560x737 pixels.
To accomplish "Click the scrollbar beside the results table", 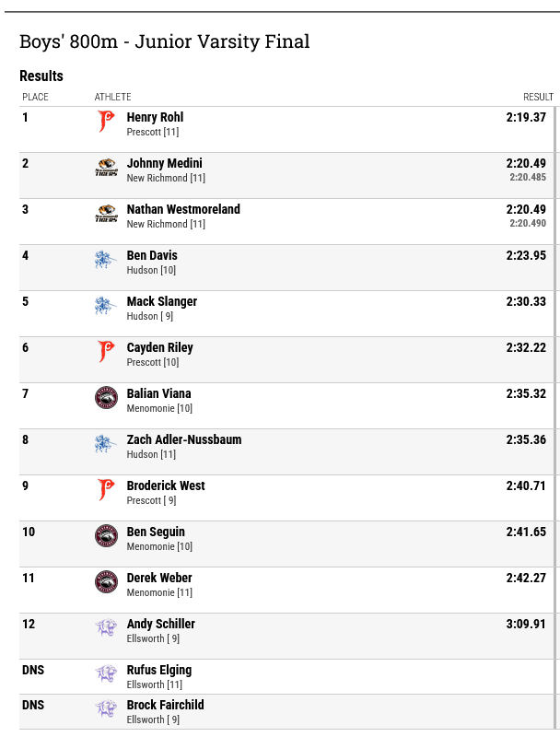I will coord(556,418).
